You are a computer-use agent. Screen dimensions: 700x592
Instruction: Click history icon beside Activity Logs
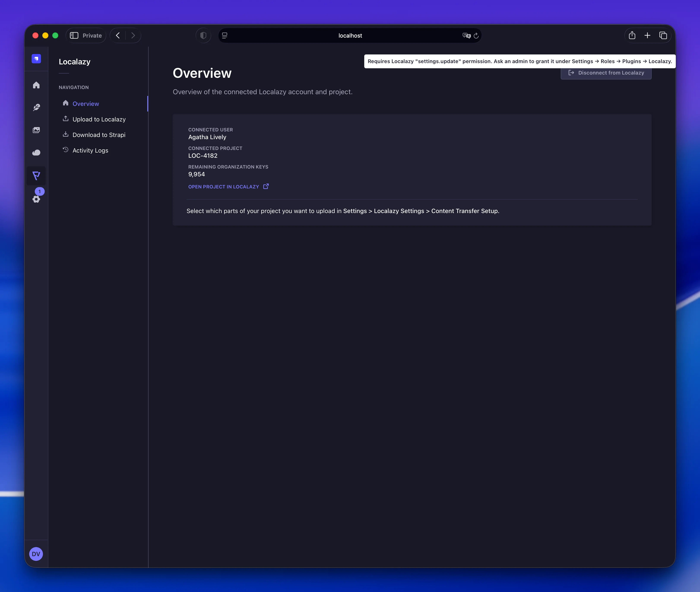(x=65, y=150)
